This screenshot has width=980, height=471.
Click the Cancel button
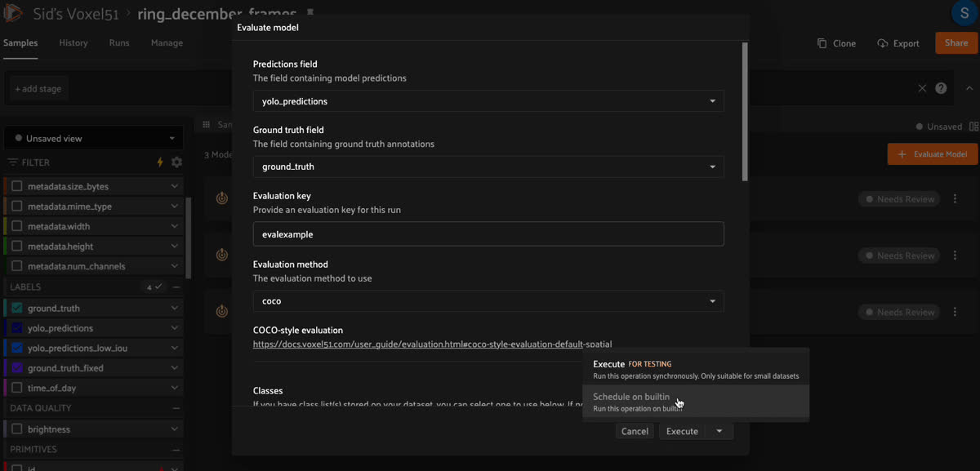tap(635, 431)
